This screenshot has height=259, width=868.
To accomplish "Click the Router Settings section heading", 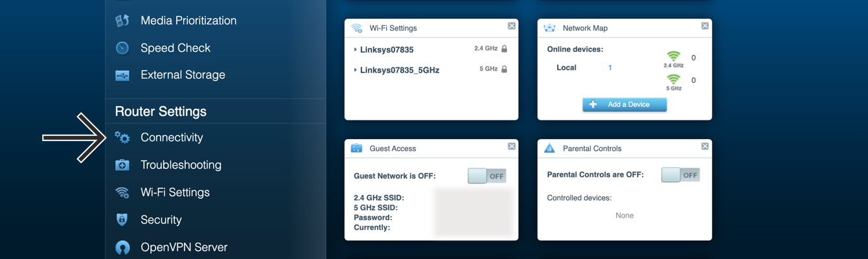I will tap(161, 111).
